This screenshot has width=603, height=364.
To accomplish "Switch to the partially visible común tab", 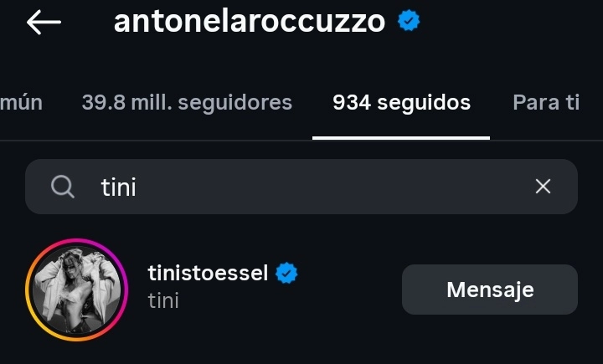I will (22, 103).
